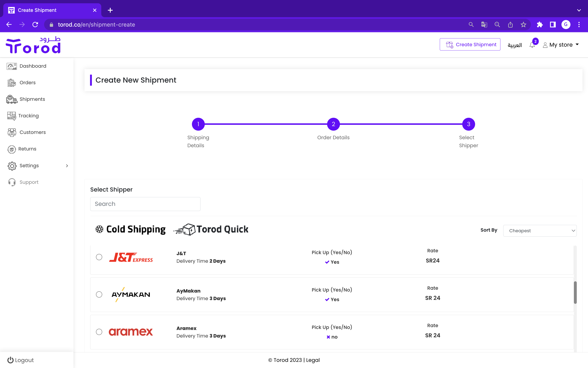Go to step 3 Select Shipper

(468, 124)
